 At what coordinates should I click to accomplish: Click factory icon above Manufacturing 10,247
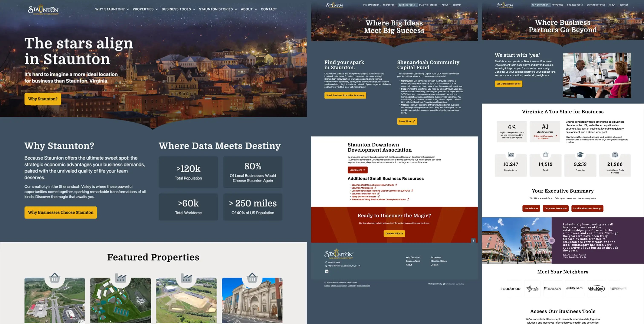point(511,155)
